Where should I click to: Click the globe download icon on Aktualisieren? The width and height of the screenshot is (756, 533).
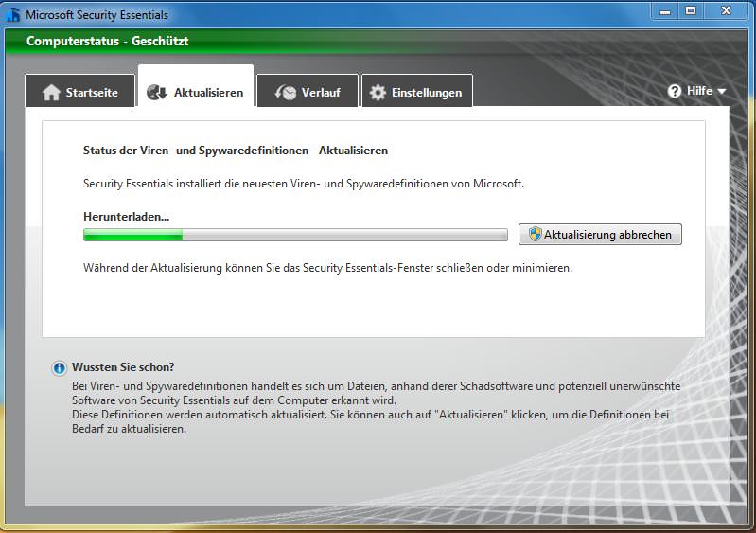coord(157,92)
